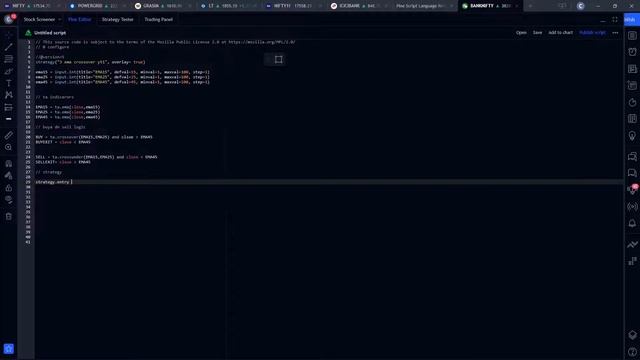Click the Open script button
Screen dimensions: 640x360
tap(521, 33)
